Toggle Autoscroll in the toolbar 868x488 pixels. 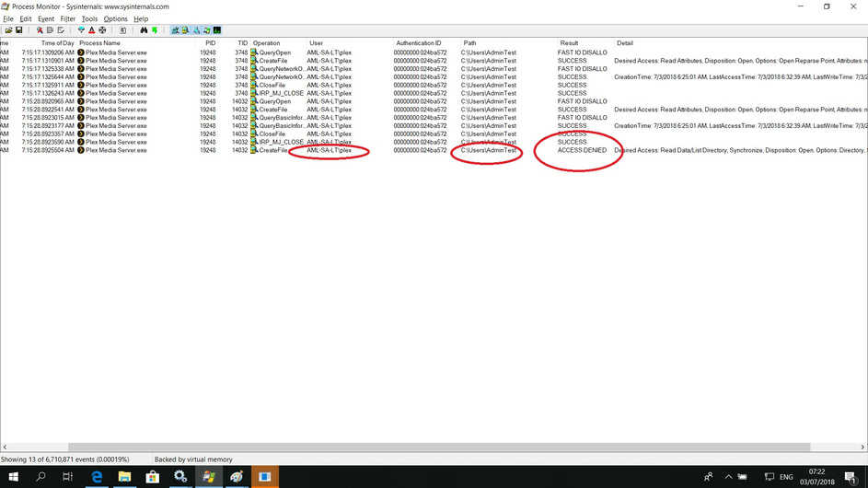coord(50,30)
